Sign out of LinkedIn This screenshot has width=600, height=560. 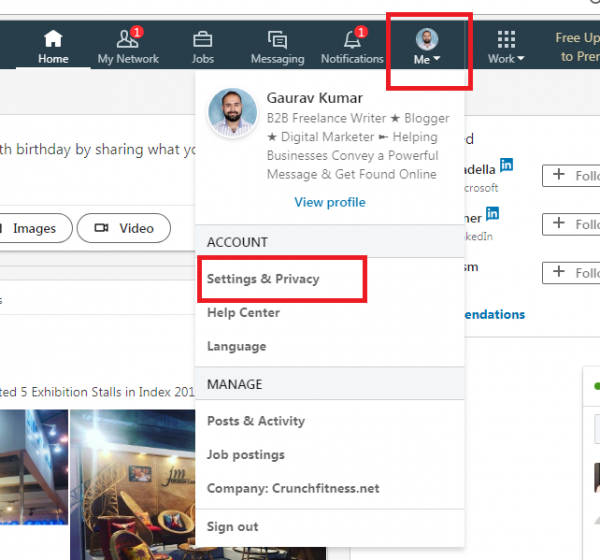[232, 526]
